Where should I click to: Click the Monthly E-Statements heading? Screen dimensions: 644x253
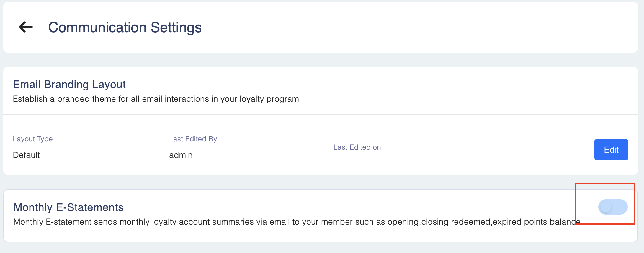(68, 207)
